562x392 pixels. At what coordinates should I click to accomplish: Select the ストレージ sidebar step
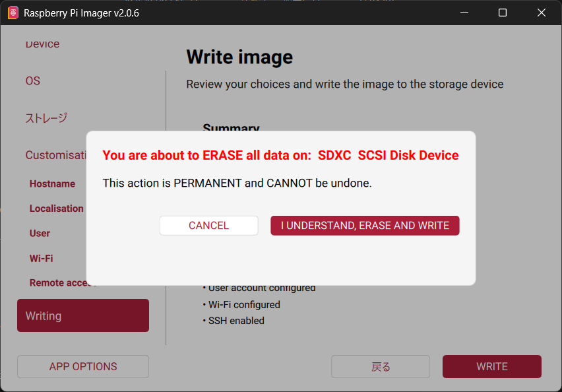[x=46, y=118]
